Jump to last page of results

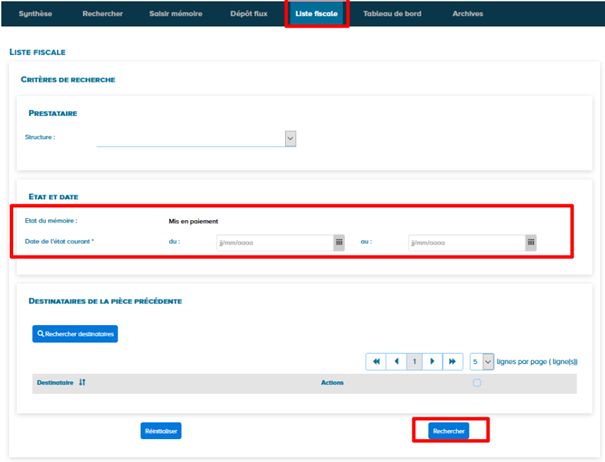pyautogui.click(x=451, y=361)
